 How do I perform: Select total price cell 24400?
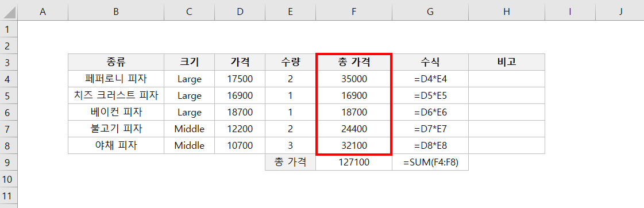(354, 129)
